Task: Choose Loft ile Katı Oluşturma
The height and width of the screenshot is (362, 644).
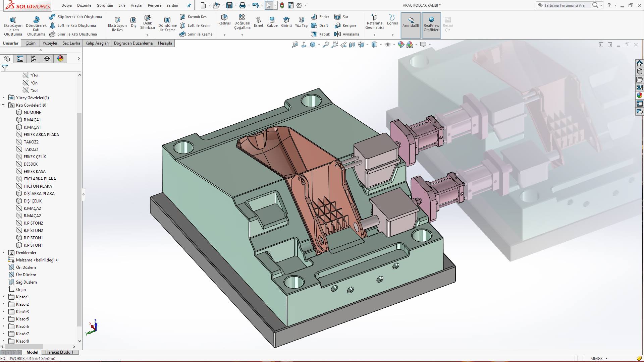Action: (x=73, y=25)
